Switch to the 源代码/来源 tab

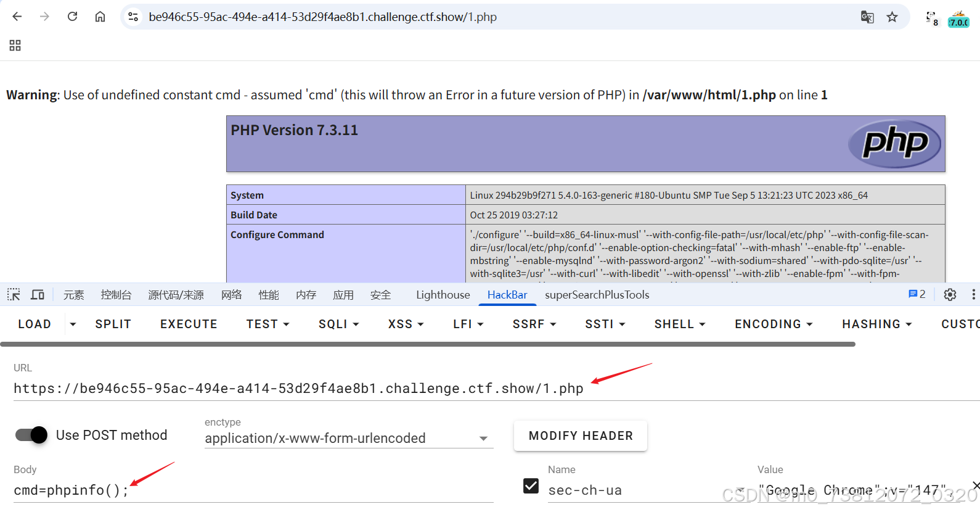[176, 295]
